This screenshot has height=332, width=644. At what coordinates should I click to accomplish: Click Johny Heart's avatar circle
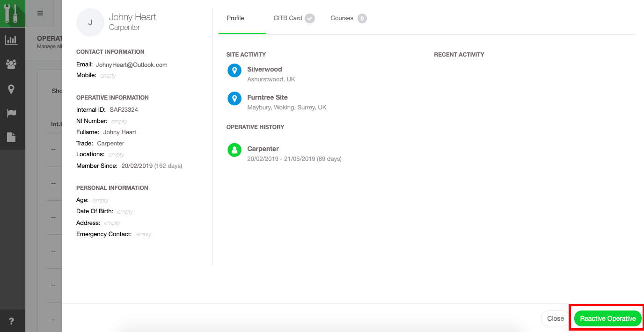click(x=90, y=22)
